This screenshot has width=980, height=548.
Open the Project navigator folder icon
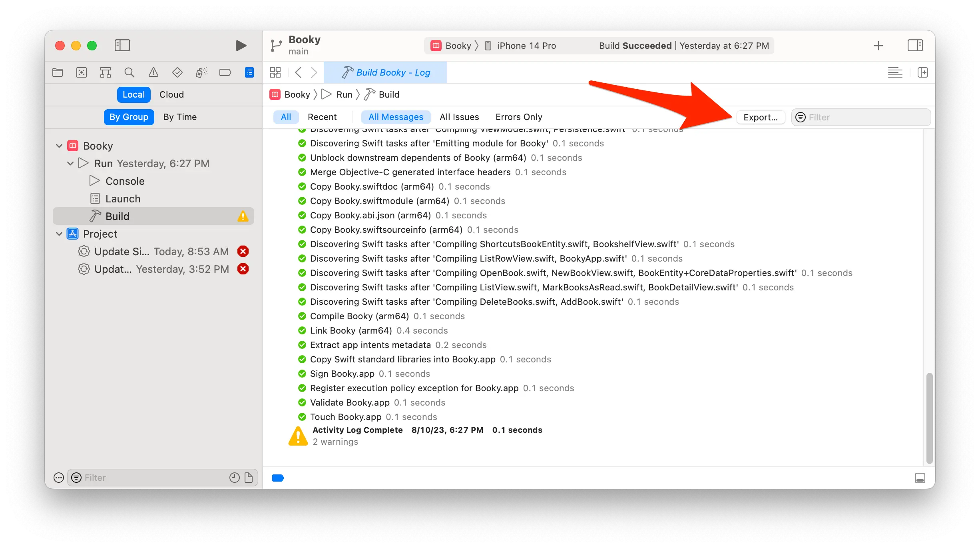click(58, 72)
